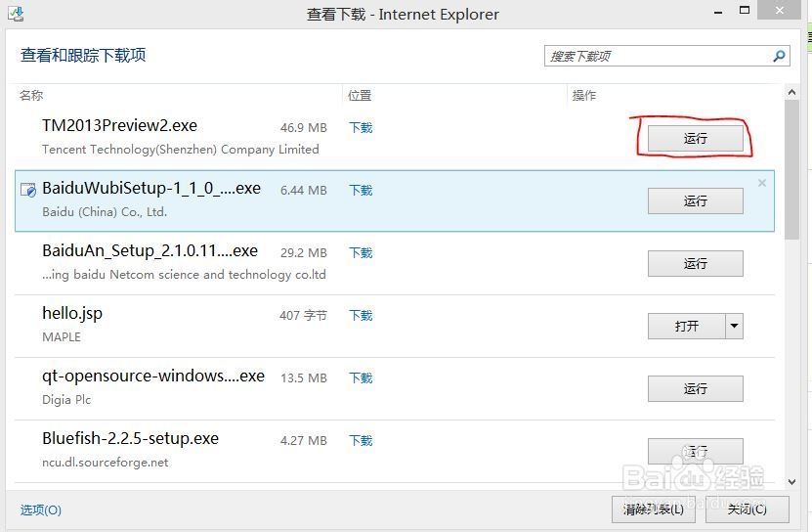This screenshot has height=532, width=812.
Task: Click the 名称 column header
Action: (x=31, y=96)
